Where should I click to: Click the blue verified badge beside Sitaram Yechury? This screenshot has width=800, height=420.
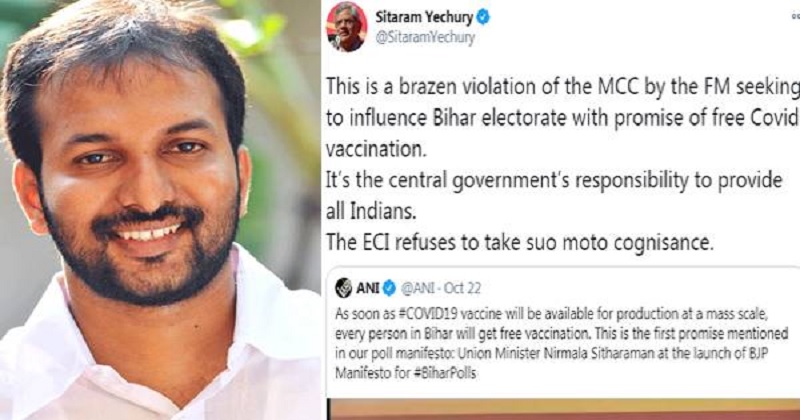coord(483,17)
